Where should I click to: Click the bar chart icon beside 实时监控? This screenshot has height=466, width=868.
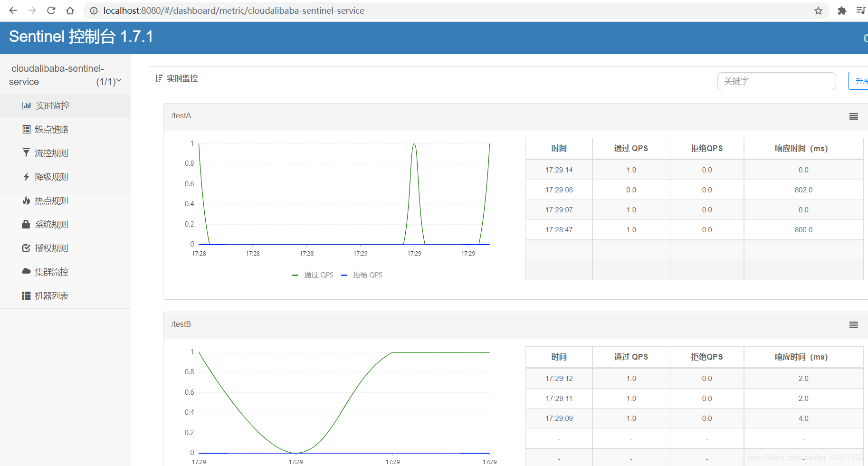(x=27, y=105)
